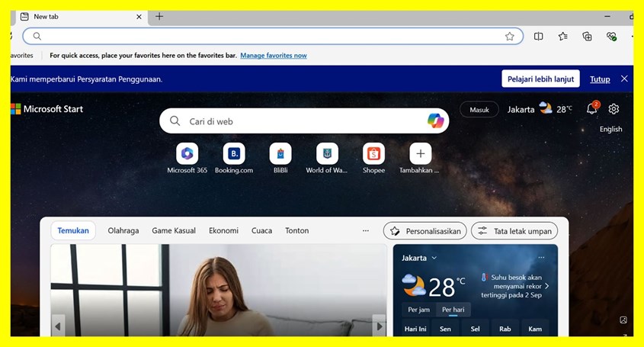The image size is (644, 347).
Task: Open weather card more options ellipsis
Action: 541,258
